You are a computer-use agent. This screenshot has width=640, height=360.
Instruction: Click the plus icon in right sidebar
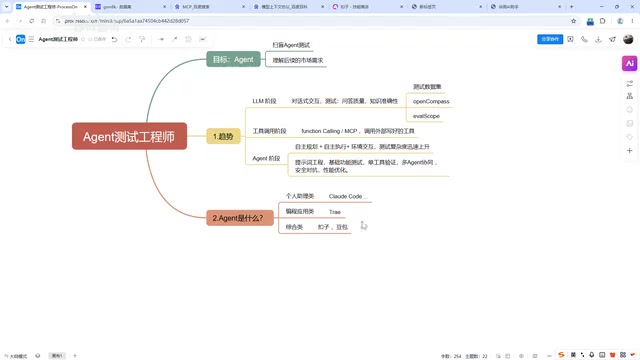[629, 151]
